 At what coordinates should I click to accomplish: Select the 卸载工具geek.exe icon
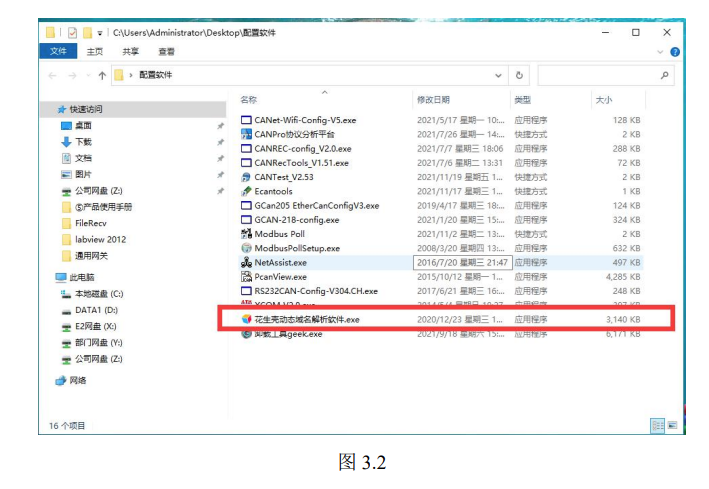[x=246, y=334]
